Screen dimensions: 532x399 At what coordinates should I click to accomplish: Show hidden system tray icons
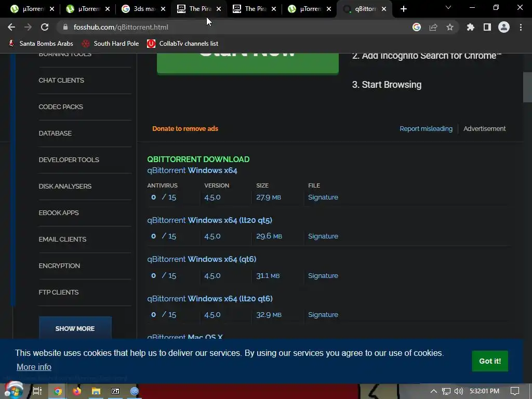click(x=434, y=391)
